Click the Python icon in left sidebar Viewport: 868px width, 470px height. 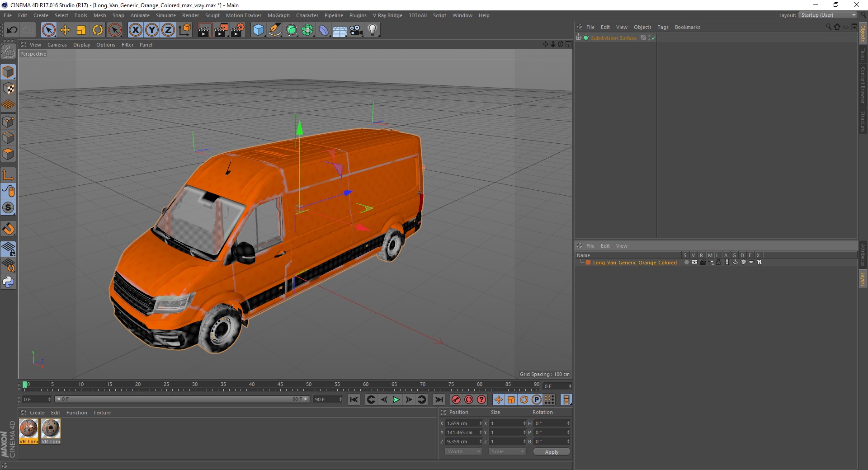8,282
